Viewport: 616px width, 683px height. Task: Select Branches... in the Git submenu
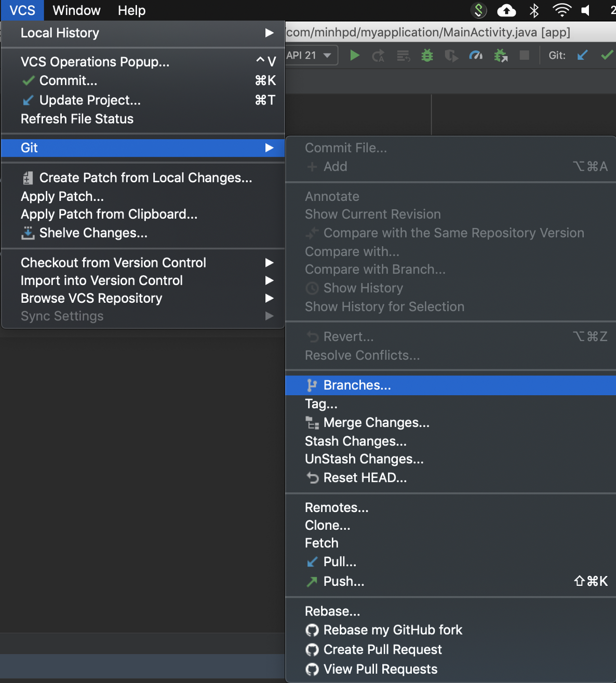(x=357, y=385)
